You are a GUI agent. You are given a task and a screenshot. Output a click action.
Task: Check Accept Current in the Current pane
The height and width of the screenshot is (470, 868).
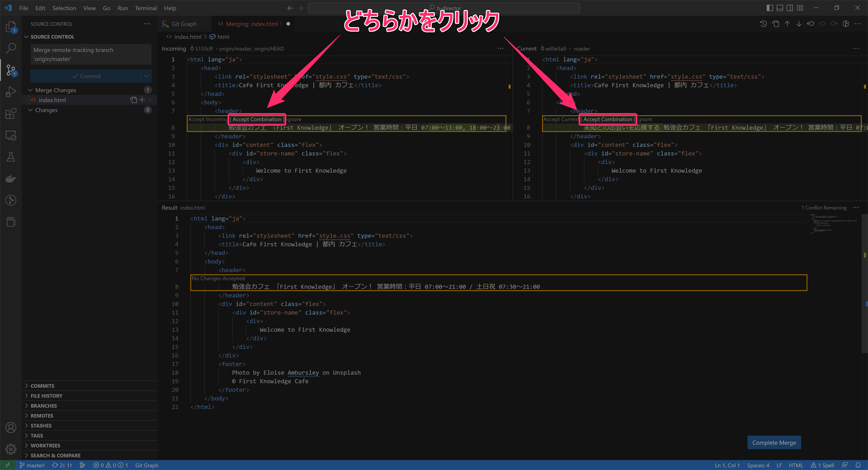[x=560, y=119]
